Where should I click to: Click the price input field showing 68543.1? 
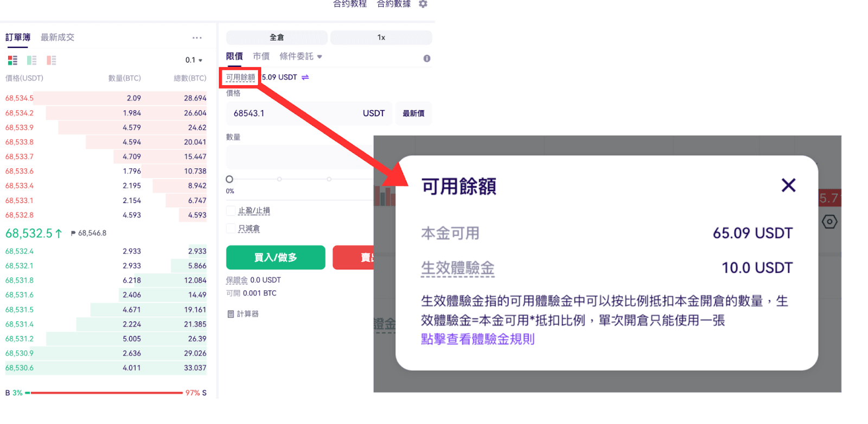309,113
